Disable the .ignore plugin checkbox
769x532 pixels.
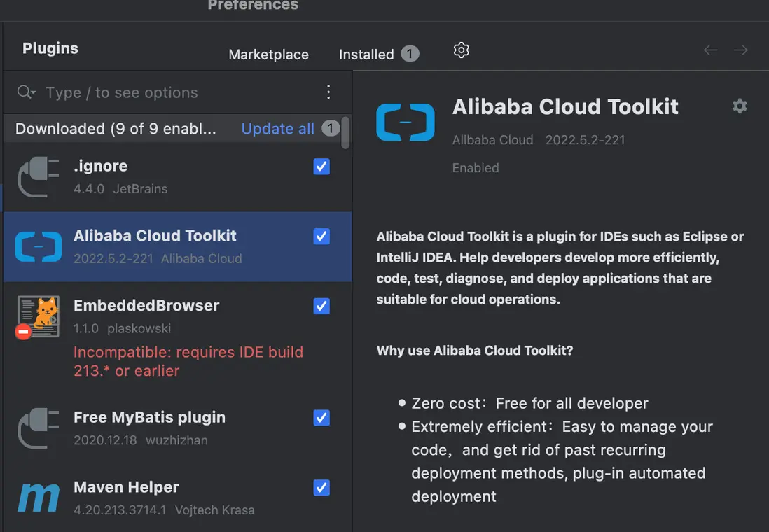(x=321, y=167)
